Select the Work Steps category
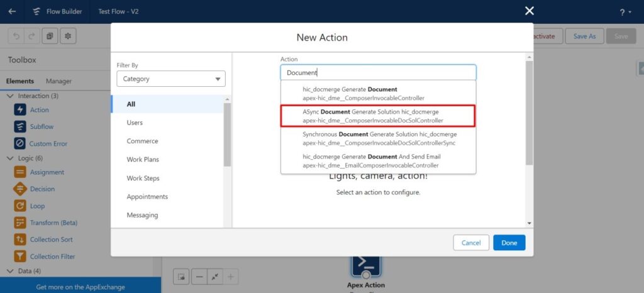Screen dimensions: 644x293 [167, 178]
